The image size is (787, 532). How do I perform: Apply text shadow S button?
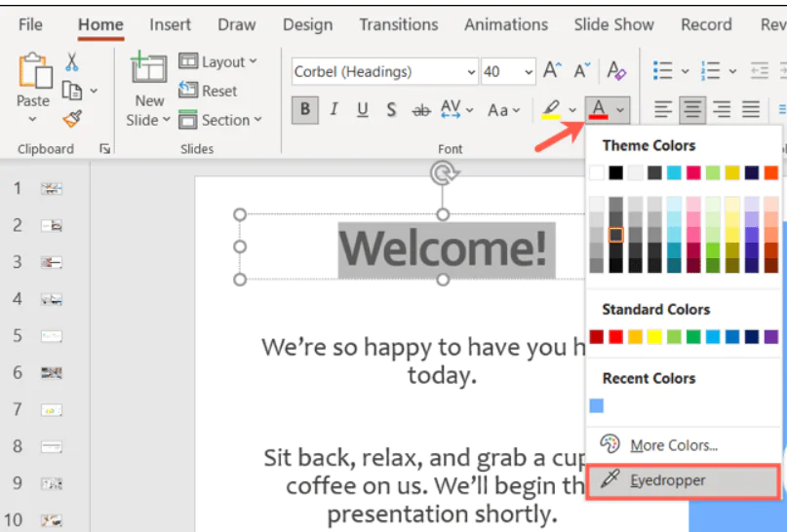[x=391, y=109]
